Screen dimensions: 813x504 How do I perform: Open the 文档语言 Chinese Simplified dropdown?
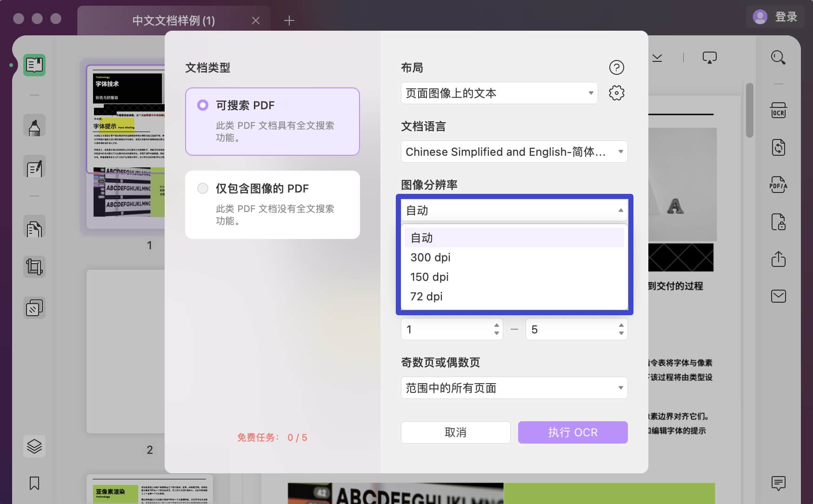[x=514, y=152]
